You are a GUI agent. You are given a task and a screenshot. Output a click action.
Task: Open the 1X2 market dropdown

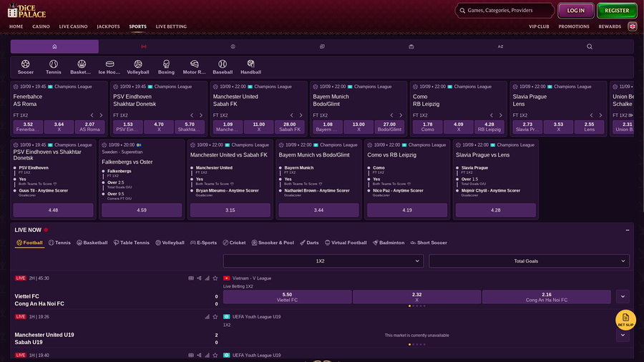point(323,261)
